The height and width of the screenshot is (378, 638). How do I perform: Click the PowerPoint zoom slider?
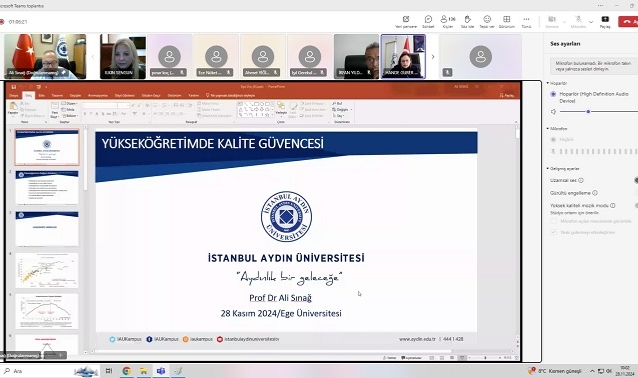(485, 358)
